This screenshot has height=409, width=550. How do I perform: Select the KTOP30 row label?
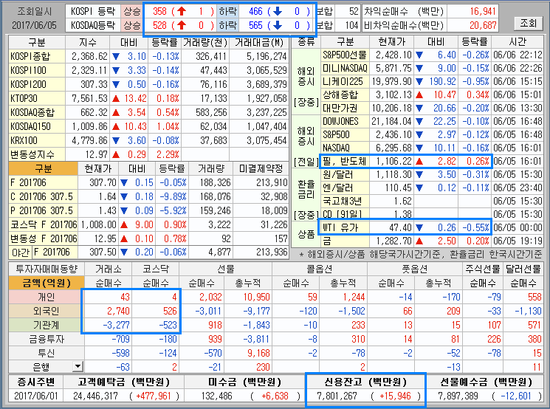(x=37, y=98)
